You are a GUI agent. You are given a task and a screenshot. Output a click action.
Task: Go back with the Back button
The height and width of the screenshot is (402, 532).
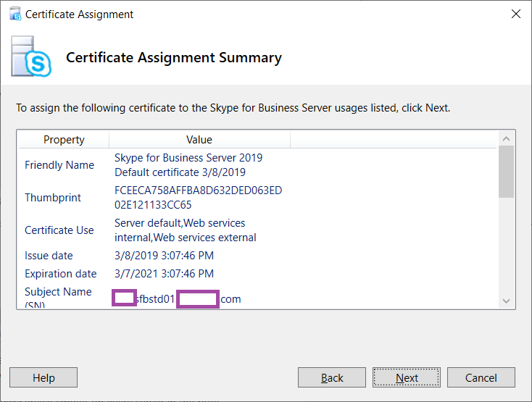(x=332, y=377)
